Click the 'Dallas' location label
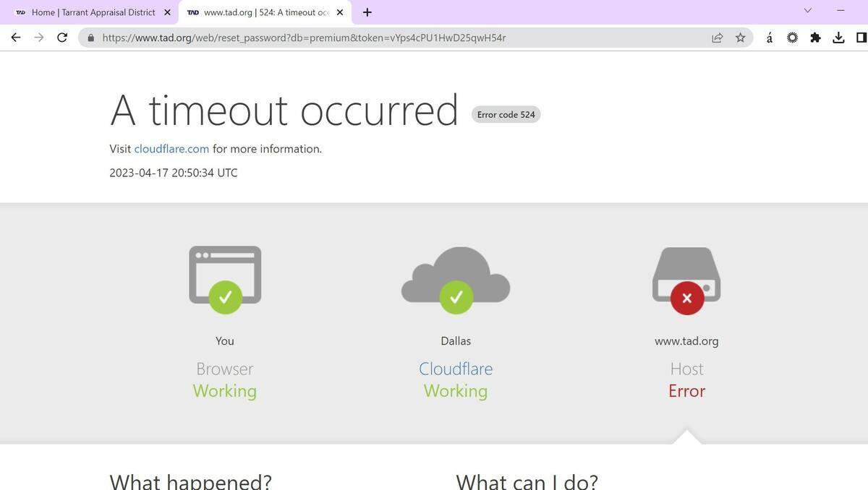 click(x=456, y=341)
